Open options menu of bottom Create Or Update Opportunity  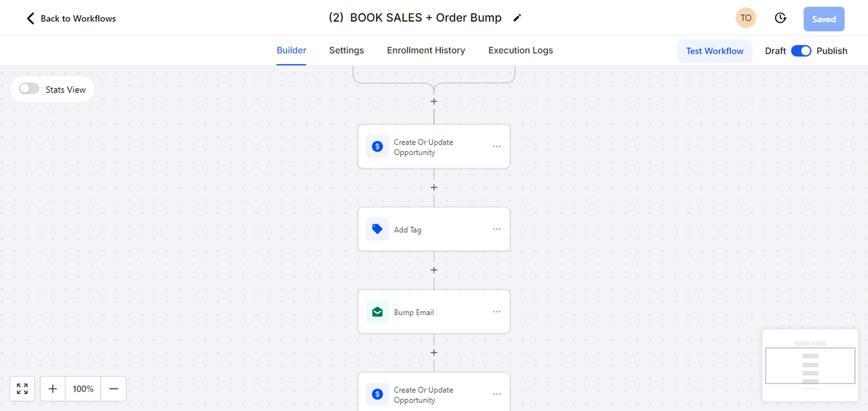497,394
